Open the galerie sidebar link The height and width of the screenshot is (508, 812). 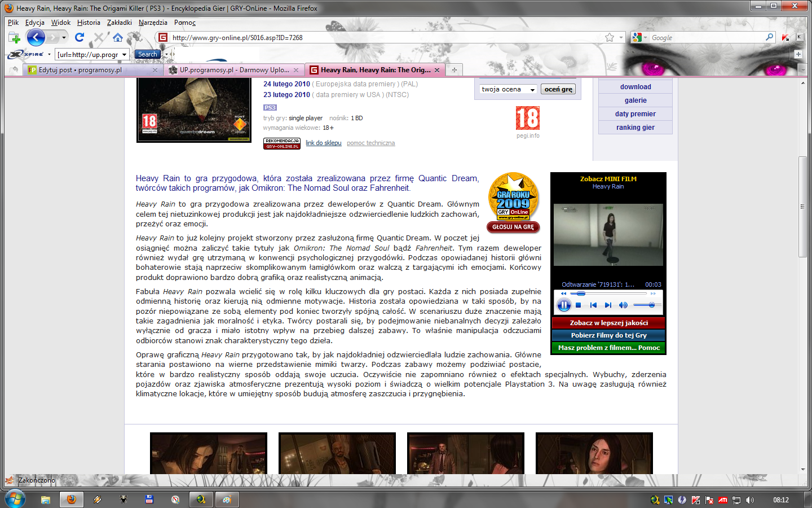(x=636, y=100)
